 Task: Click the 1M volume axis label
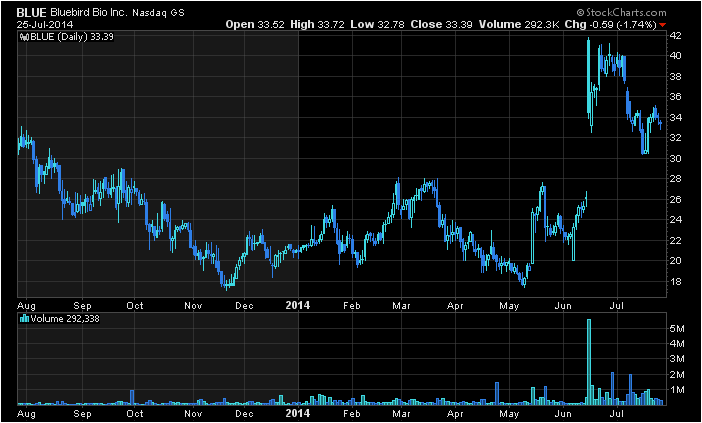(677, 390)
